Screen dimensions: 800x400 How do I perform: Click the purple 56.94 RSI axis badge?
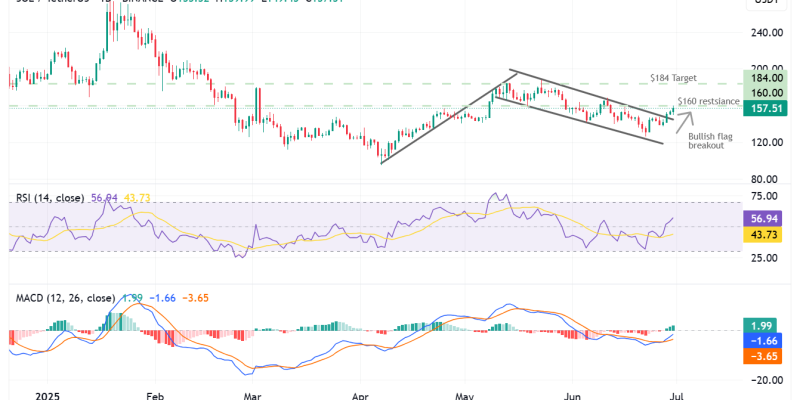pyautogui.click(x=760, y=218)
